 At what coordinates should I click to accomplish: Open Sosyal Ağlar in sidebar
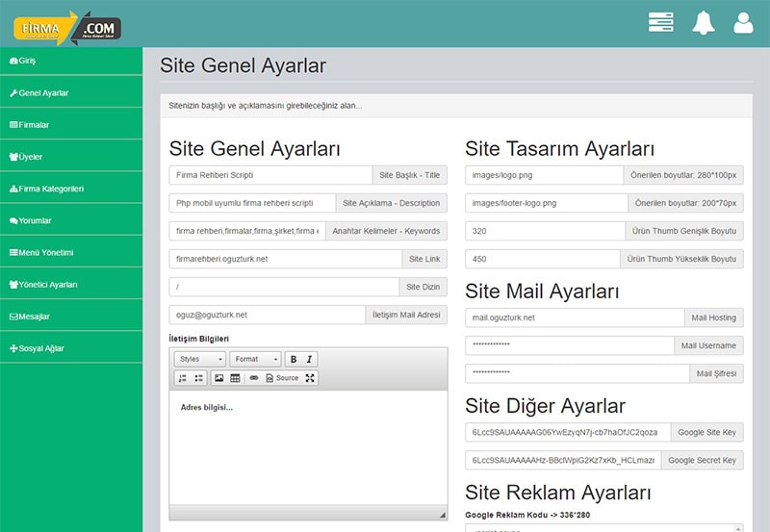click(x=71, y=348)
